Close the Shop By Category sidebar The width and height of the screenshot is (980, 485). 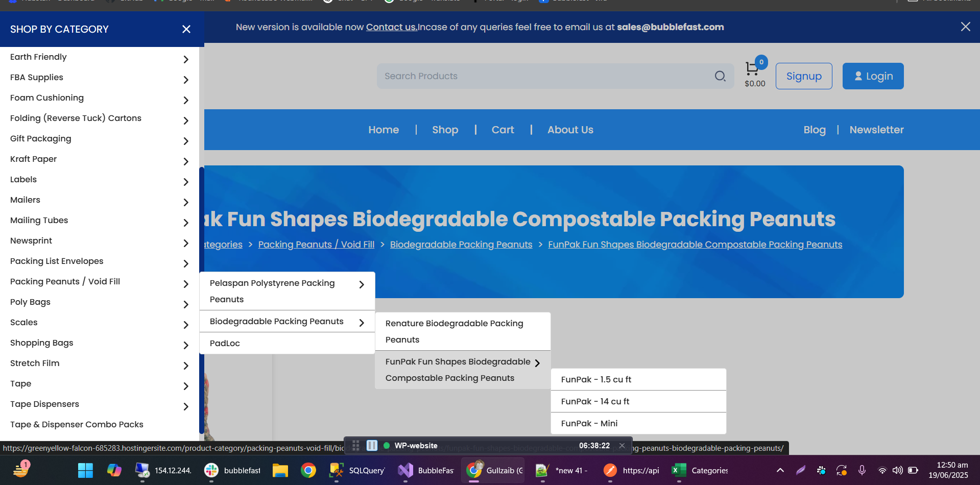click(x=186, y=29)
